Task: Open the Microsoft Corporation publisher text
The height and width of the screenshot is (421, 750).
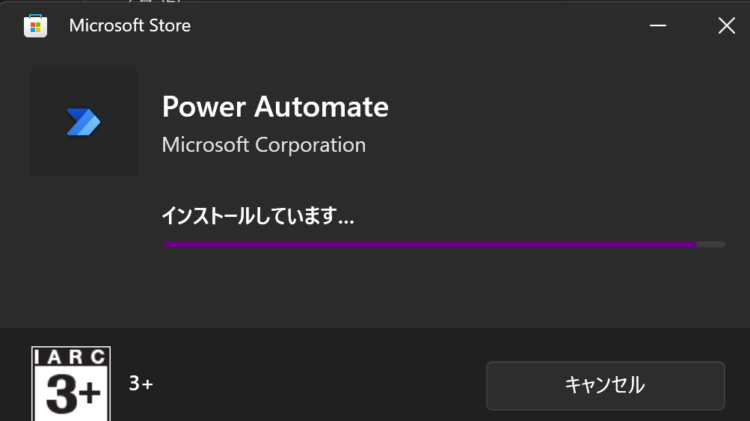Action: tap(264, 145)
